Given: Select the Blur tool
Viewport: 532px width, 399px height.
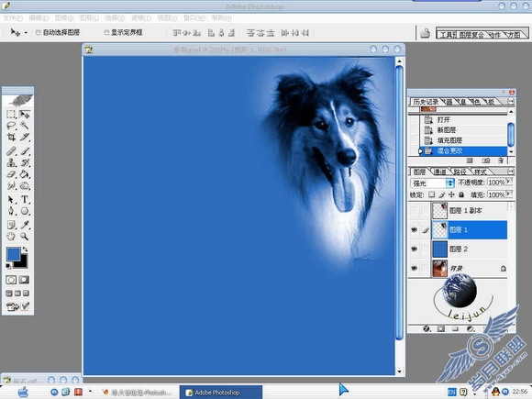Looking at the screenshot, I should pyautogui.click(x=11, y=186).
